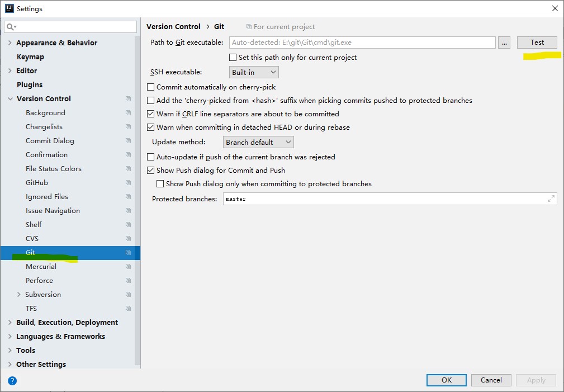Click the Test button for Git executable

point(537,42)
